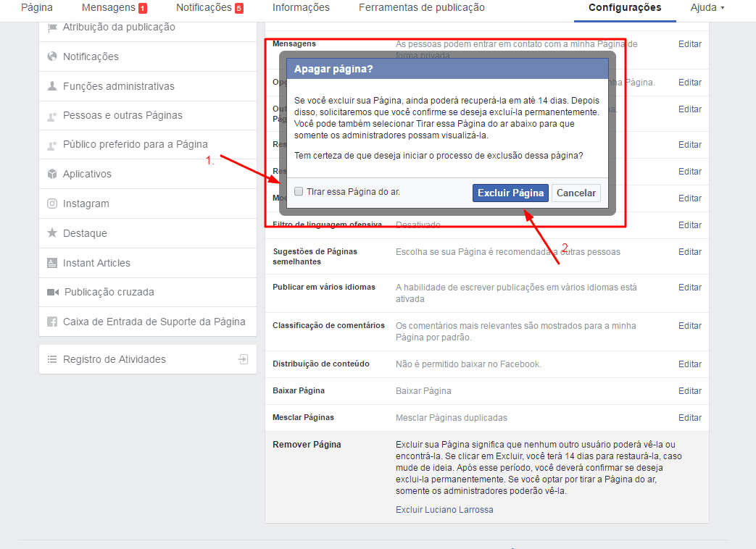Click Editar for Publicar em vários idiomas
Image resolution: width=756 pixels, height=549 pixels.
click(x=690, y=288)
